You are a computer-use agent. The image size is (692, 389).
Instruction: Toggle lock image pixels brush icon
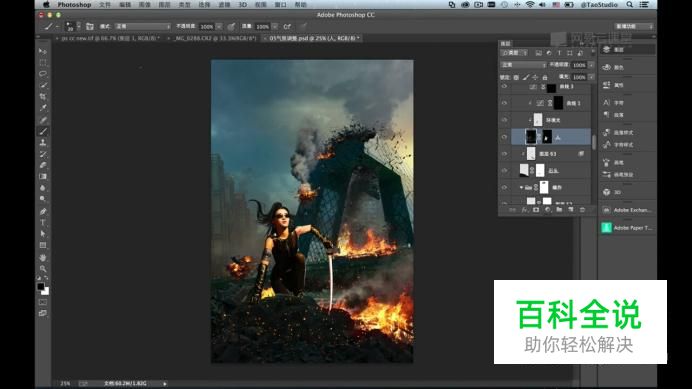[526, 77]
